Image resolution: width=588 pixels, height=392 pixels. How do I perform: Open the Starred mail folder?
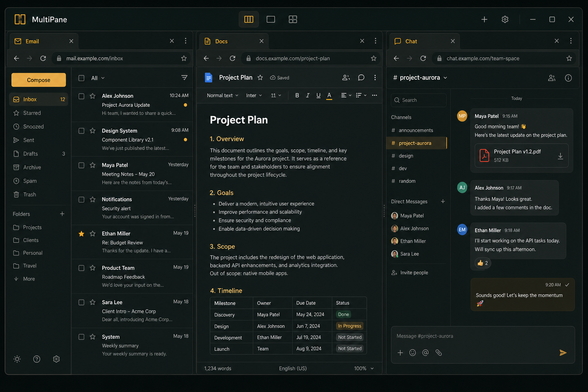pyautogui.click(x=38, y=113)
